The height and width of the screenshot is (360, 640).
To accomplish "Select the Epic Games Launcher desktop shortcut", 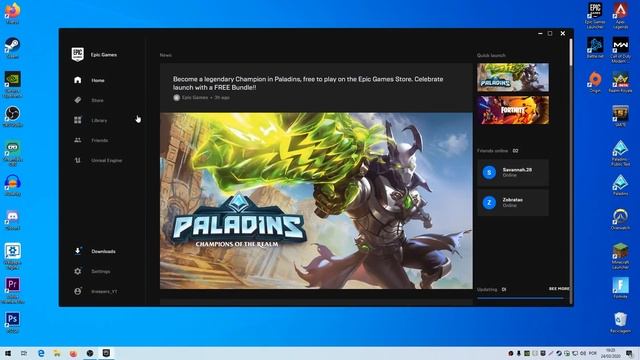I will click(x=595, y=16).
